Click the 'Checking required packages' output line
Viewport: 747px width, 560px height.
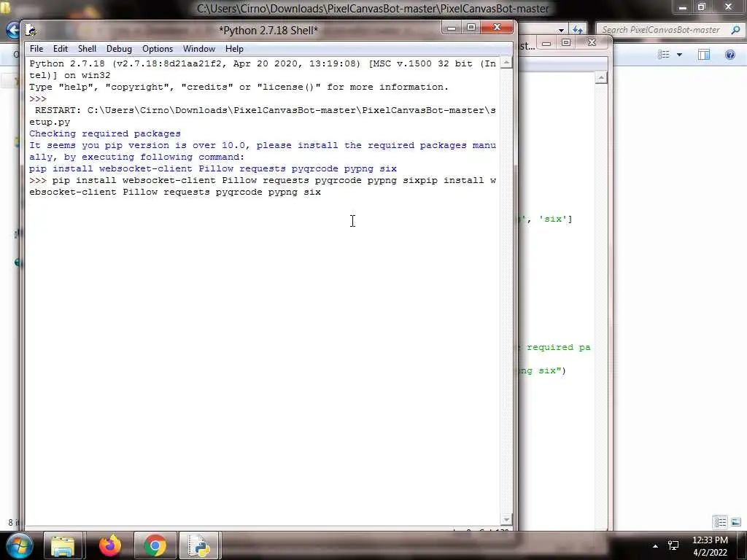point(105,133)
